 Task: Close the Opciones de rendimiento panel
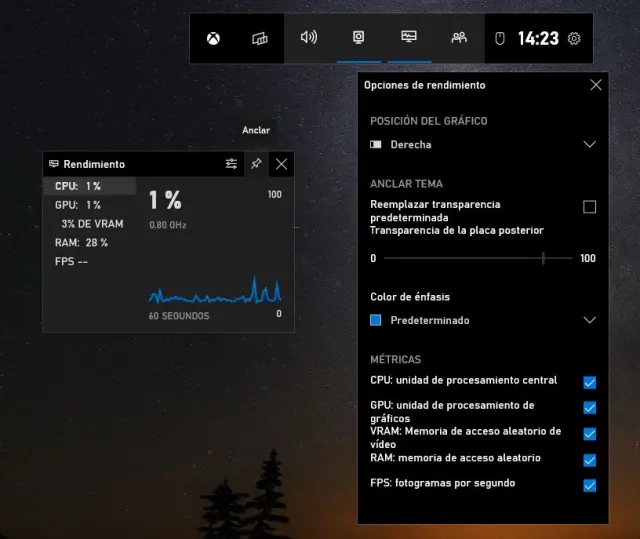pos(596,85)
